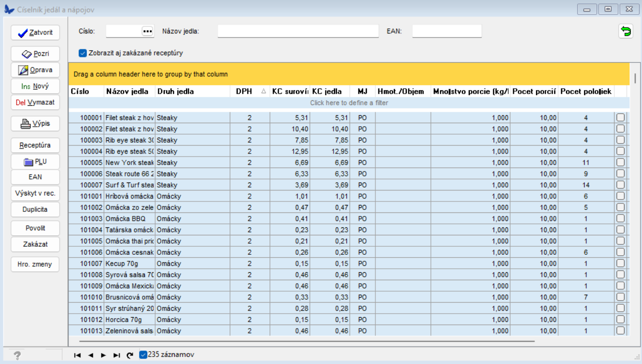Viewport: 642px width, 364px height.
Task: Sort by Názov jedla column header
Action: tap(127, 91)
